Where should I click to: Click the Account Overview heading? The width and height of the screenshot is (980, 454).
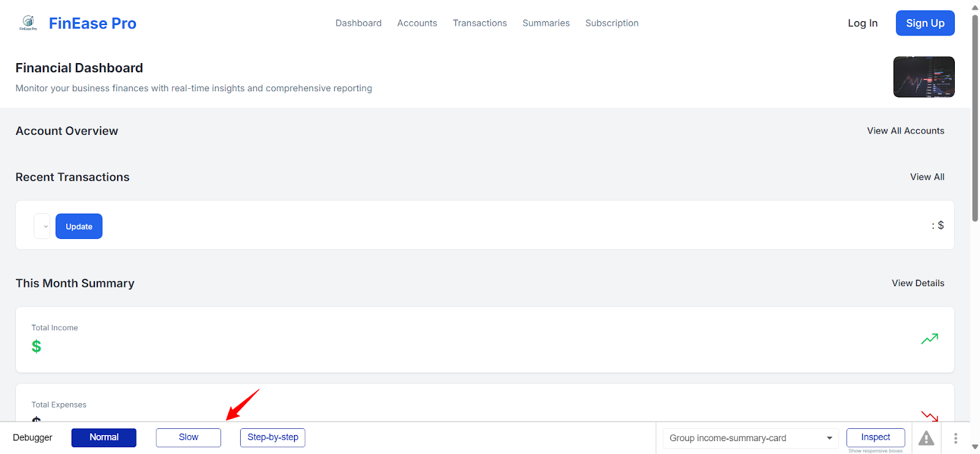click(67, 131)
